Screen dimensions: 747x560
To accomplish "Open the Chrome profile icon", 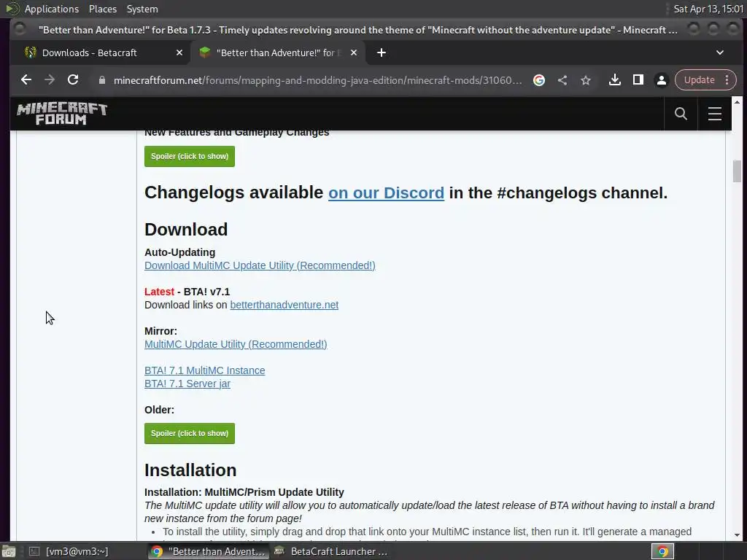I will point(661,80).
